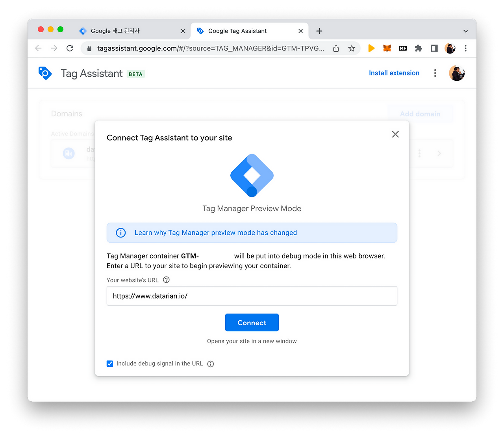
Task: Close the Google Tag Assistant tab
Action: click(x=300, y=31)
